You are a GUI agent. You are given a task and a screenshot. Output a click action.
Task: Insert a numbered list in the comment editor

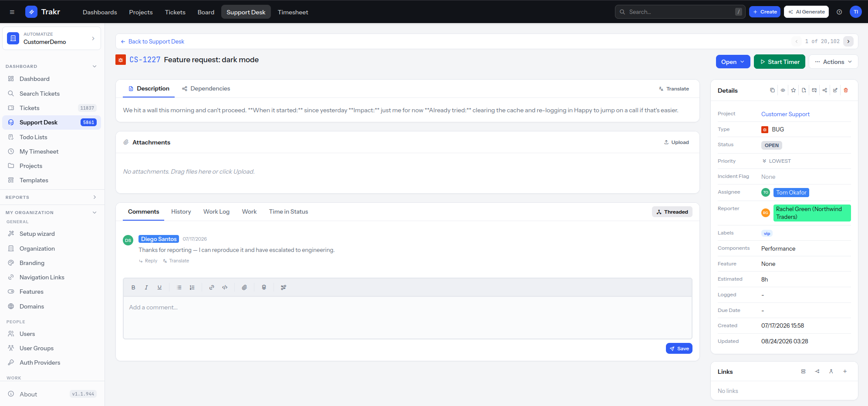pos(192,287)
